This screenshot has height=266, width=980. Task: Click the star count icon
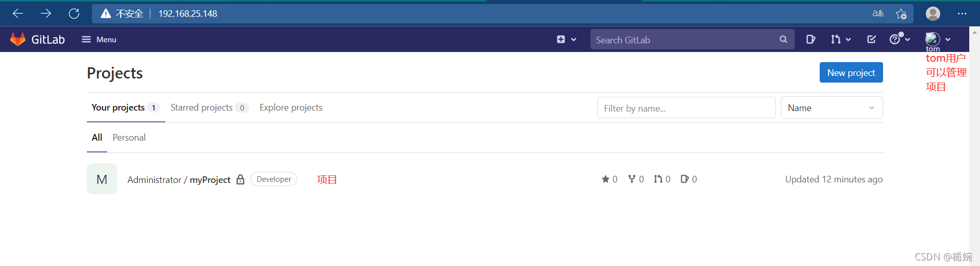pos(605,179)
